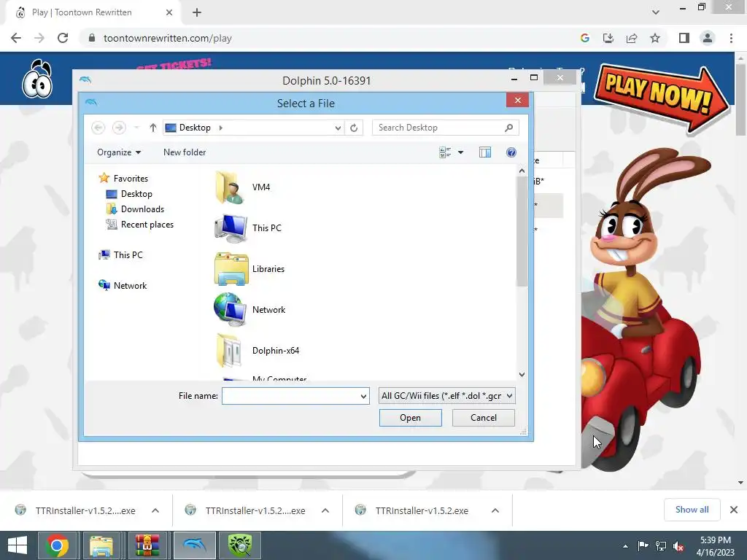The image size is (747, 560).
Task: Select the Libraries folder icon
Action: [x=231, y=269]
